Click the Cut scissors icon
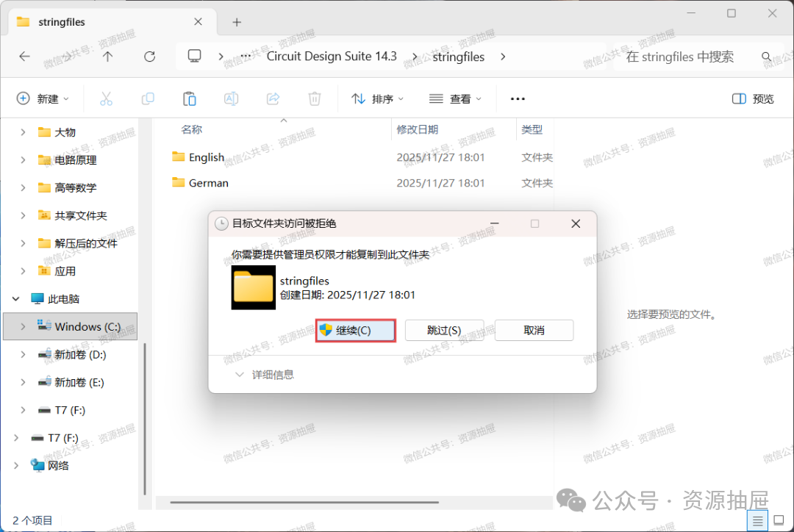The width and height of the screenshot is (794, 532). 106,98
